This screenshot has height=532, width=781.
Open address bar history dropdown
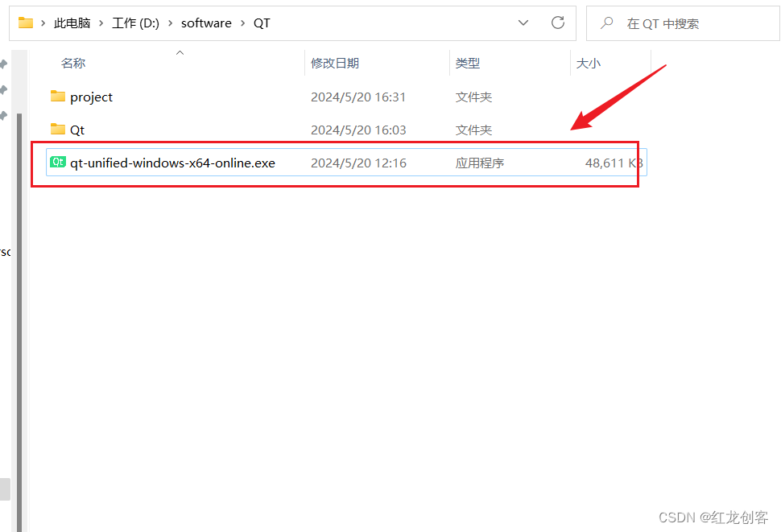click(523, 23)
